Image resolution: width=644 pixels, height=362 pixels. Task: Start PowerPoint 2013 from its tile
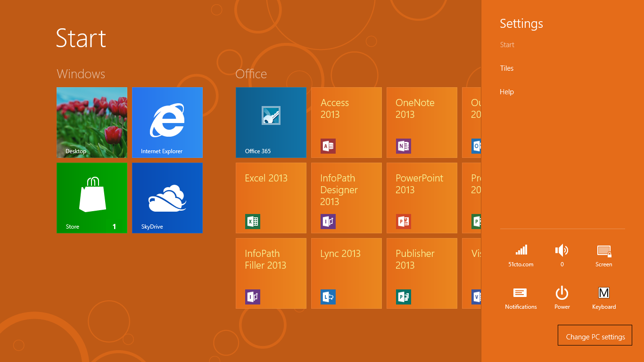(422, 198)
